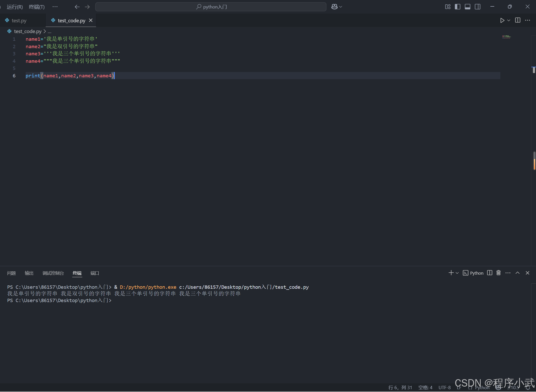Click the editor vertical scrollbar slider
The width and height of the screenshot is (536, 392).
(533, 70)
